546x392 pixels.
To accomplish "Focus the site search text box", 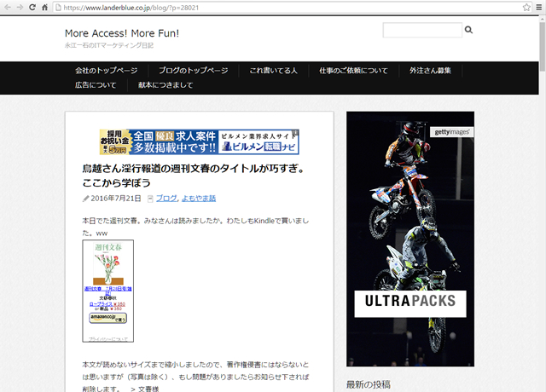I will point(421,31).
